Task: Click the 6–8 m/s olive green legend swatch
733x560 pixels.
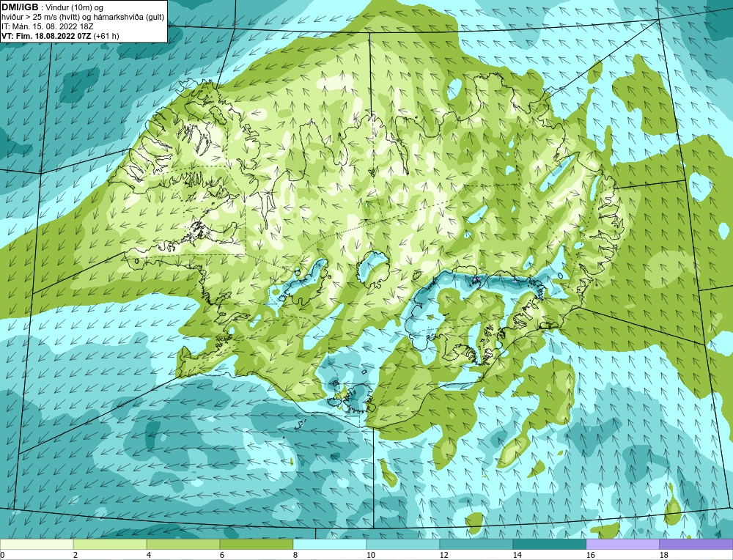Action: click(256, 545)
